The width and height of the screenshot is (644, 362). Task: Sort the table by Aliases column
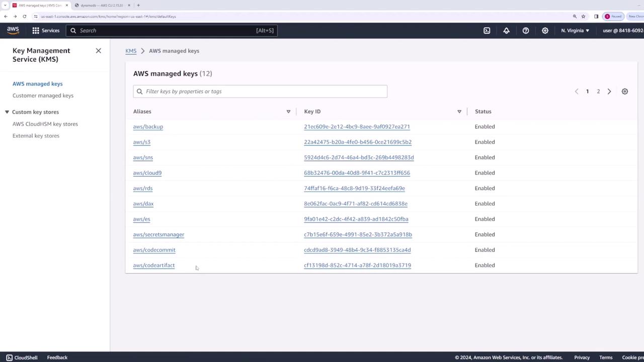tap(288, 112)
